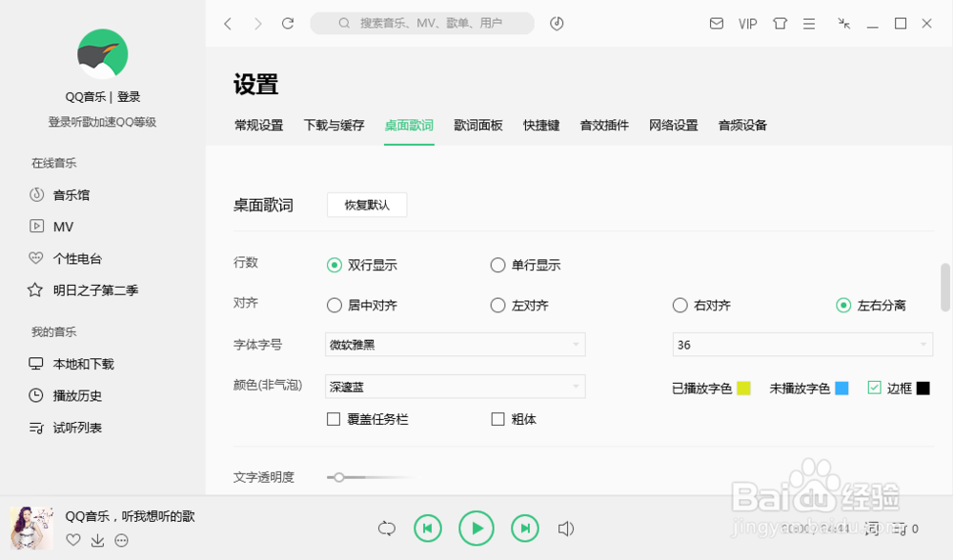953x560 pixels.
Task: Open the main menu hamburger icon
Action: 808,23
